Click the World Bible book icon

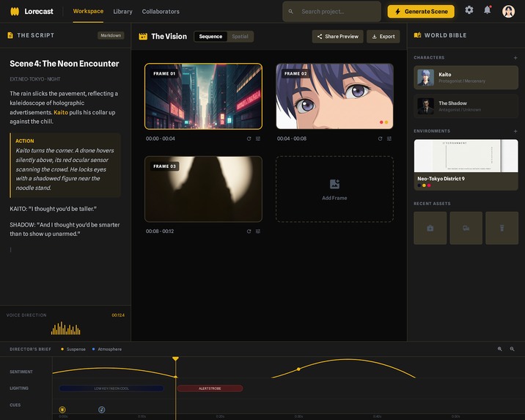[417, 35]
